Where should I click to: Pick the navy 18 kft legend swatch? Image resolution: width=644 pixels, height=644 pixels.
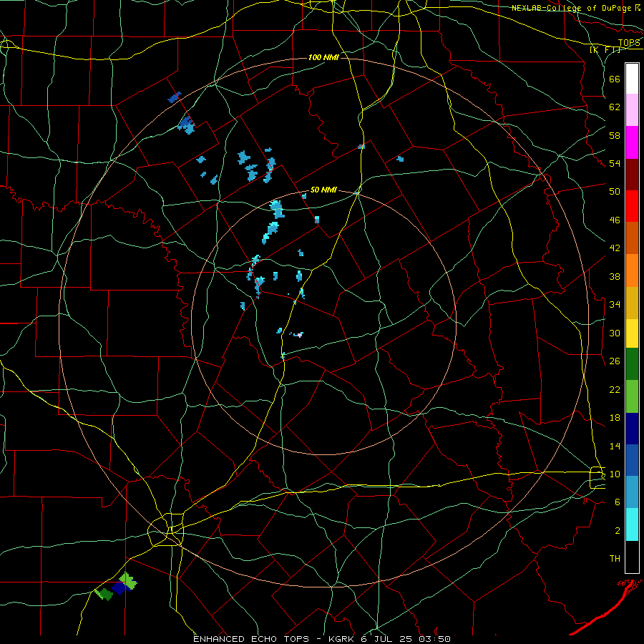pyautogui.click(x=632, y=429)
